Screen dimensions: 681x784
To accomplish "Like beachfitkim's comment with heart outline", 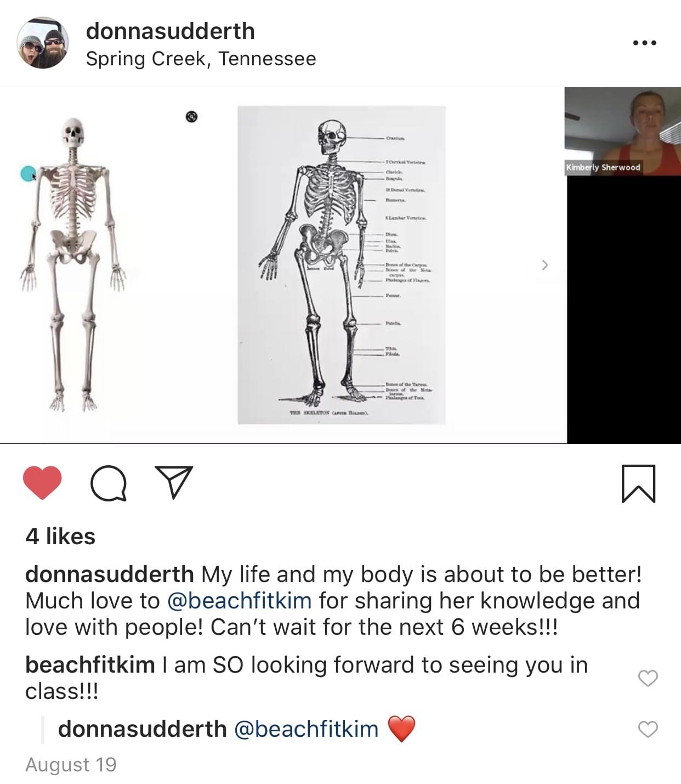I will click(648, 678).
